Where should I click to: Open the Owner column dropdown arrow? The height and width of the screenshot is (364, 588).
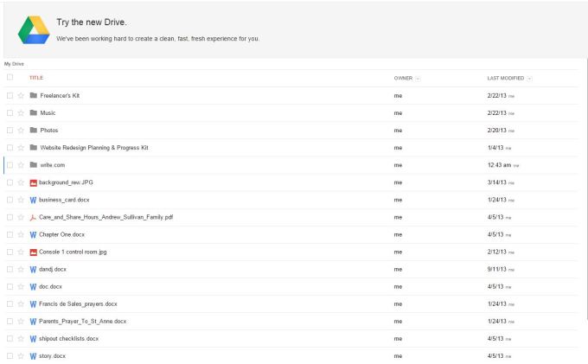[x=418, y=79]
